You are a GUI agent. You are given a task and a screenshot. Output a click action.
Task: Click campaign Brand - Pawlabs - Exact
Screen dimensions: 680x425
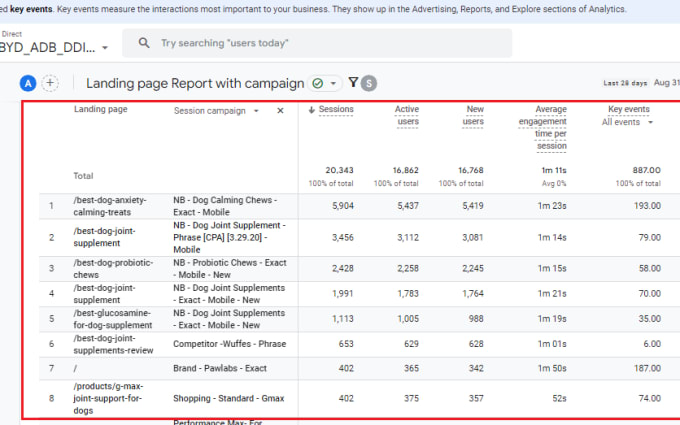pos(220,368)
